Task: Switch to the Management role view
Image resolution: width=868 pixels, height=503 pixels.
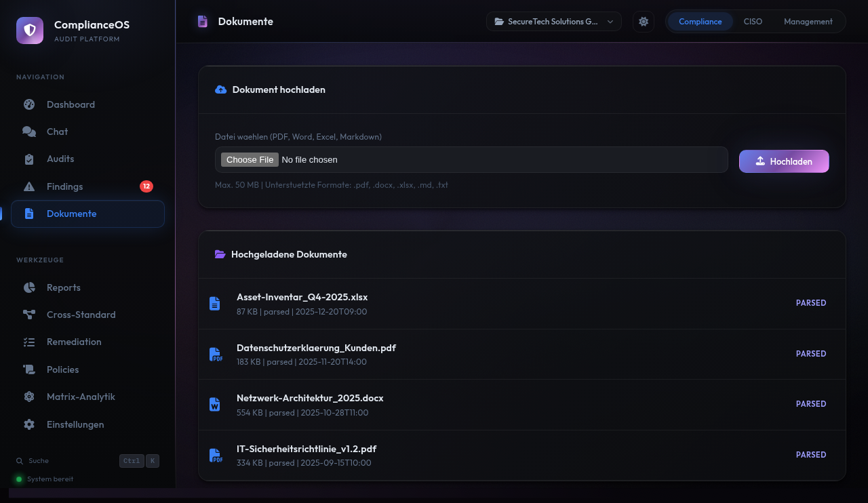Action: pos(808,22)
